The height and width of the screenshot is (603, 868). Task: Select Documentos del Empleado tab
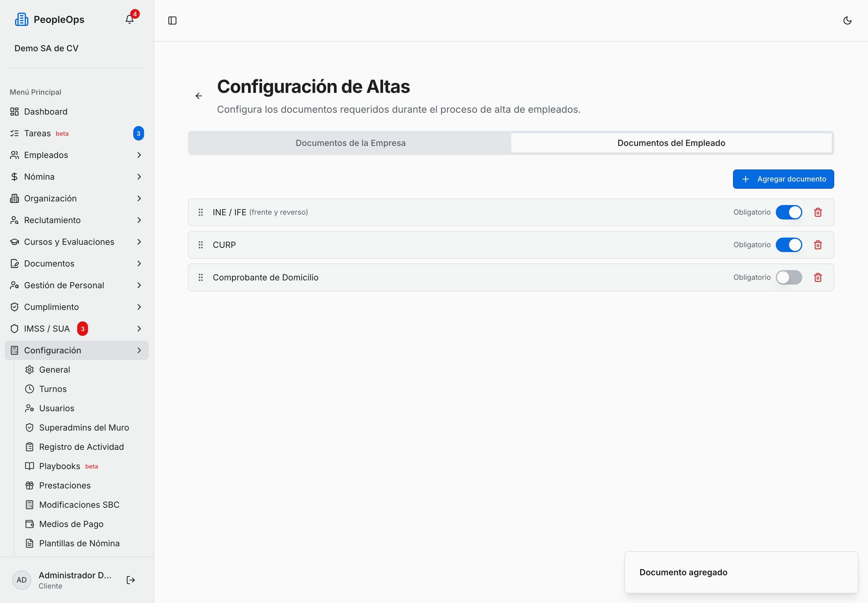(671, 143)
